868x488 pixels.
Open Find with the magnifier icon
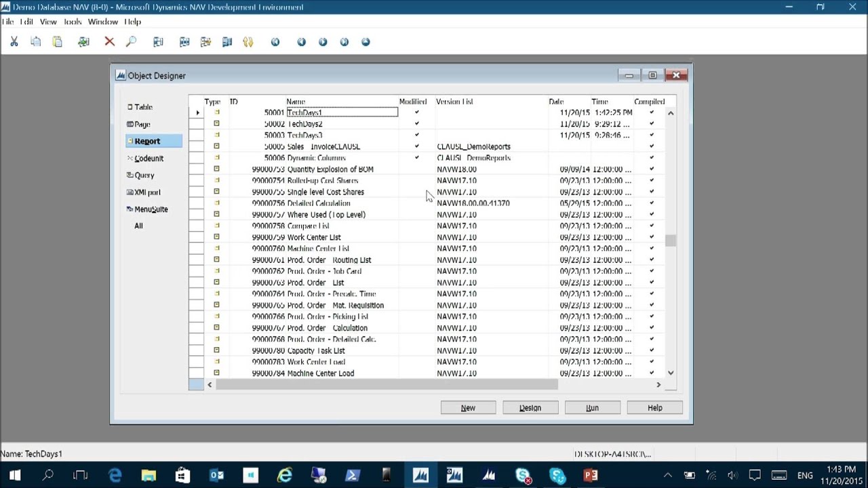(132, 42)
